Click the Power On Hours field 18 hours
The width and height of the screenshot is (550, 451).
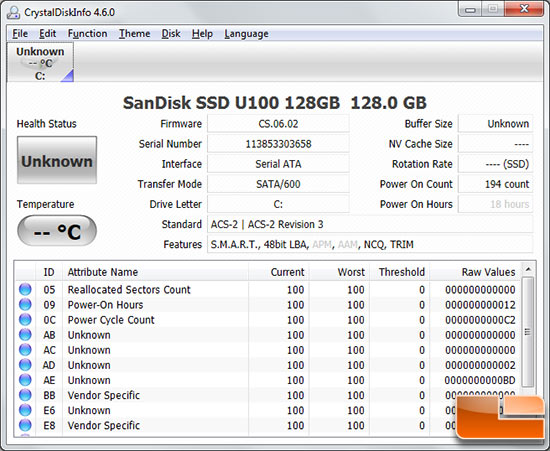[x=496, y=204]
